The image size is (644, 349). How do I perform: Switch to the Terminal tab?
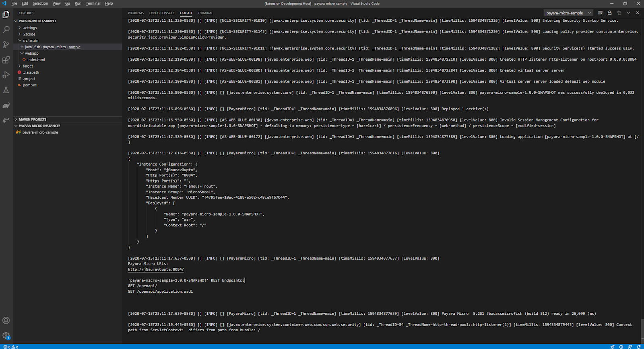pyautogui.click(x=205, y=13)
